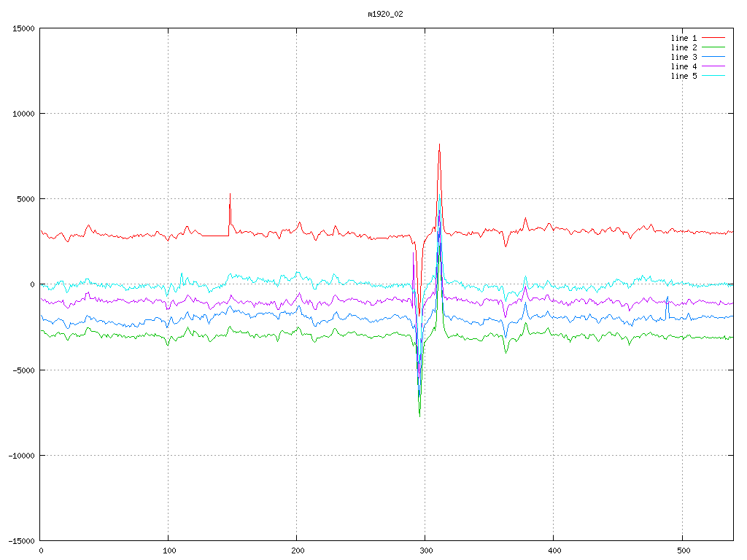Click the x-axis label 400
This screenshot has width=747, height=560.
tap(555, 551)
